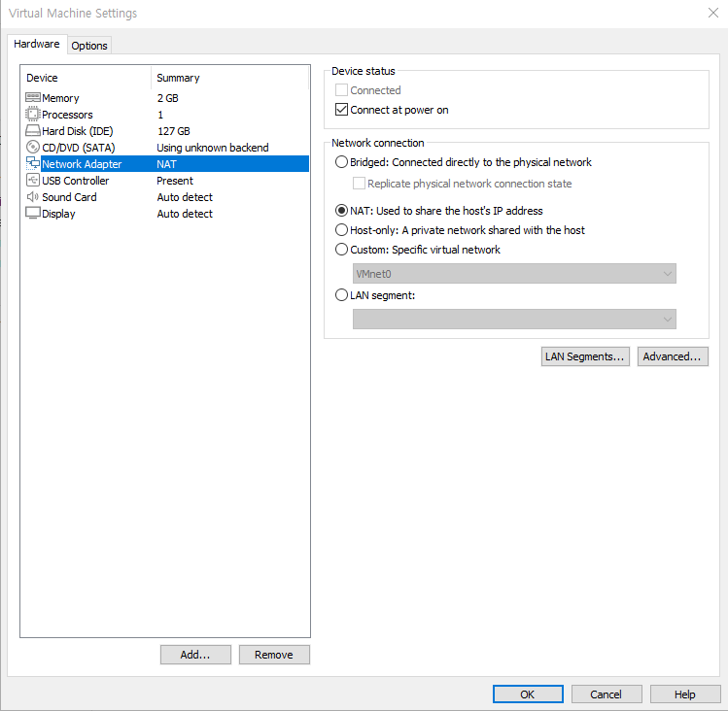Select NAT network connection radio button
The height and width of the screenshot is (711, 728).
[x=341, y=211]
